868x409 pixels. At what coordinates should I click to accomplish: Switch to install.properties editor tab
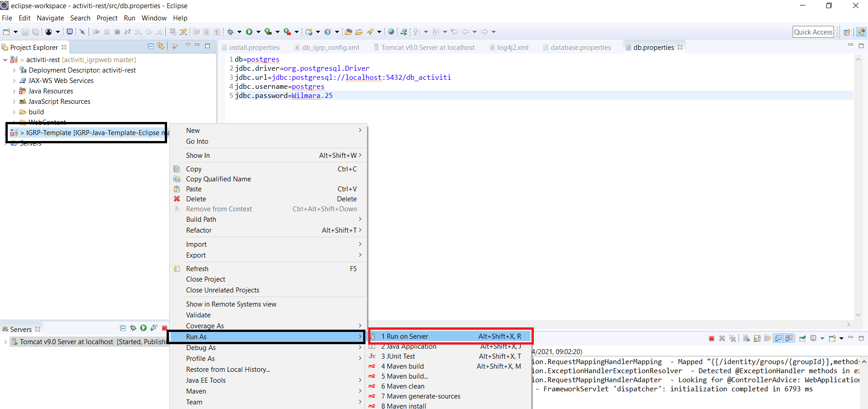pyautogui.click(x=250, y=48)
